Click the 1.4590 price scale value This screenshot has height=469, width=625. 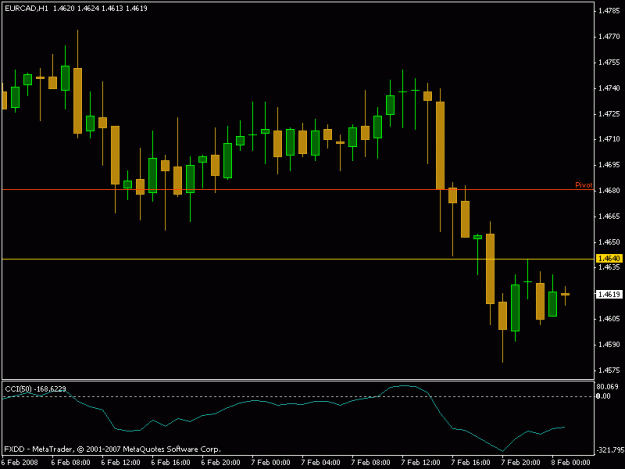click(x=609, y=345)
